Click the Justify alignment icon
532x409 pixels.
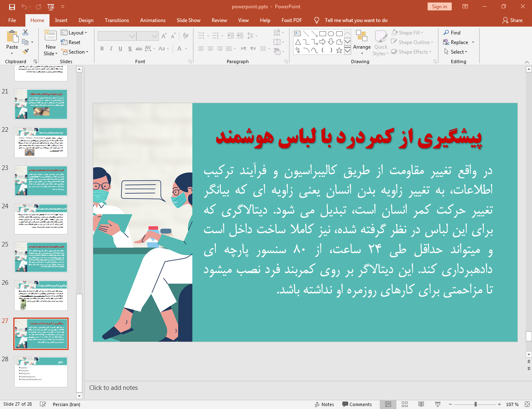[229, 49]
